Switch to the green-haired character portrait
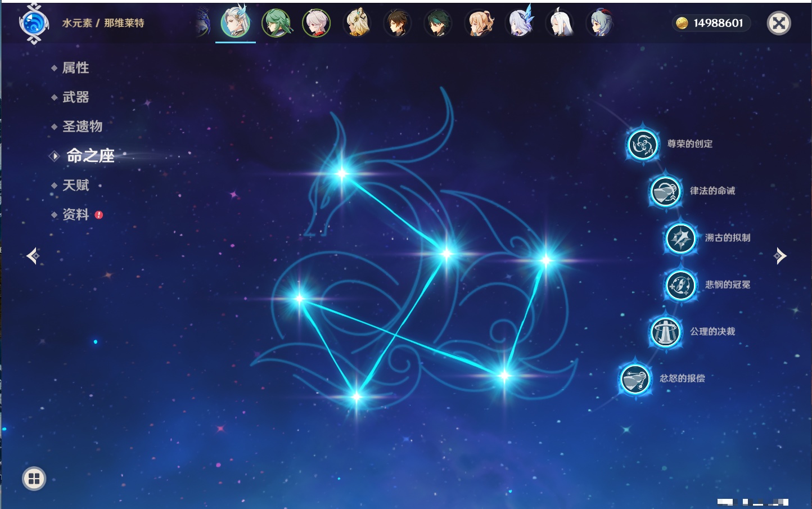This screenshot has height=509, width=812. (276, 23)
